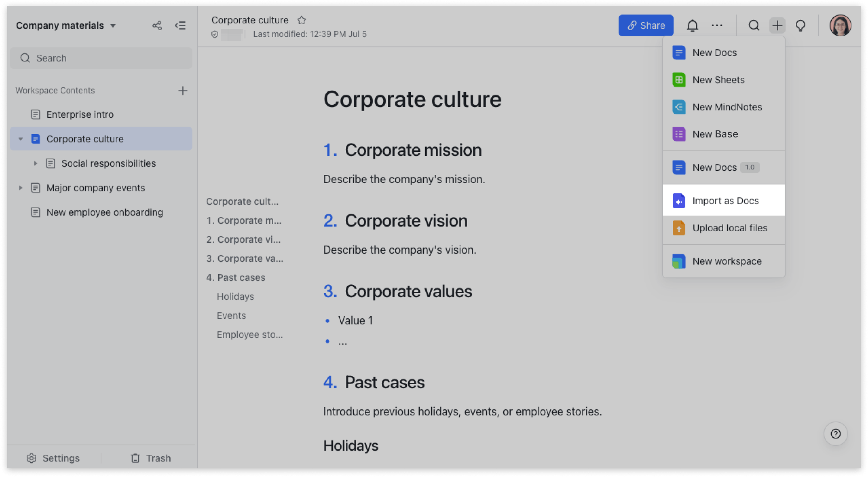Choose New Sheets from the menu
This screenshot has height=477, width=868.
click(718, 80)
